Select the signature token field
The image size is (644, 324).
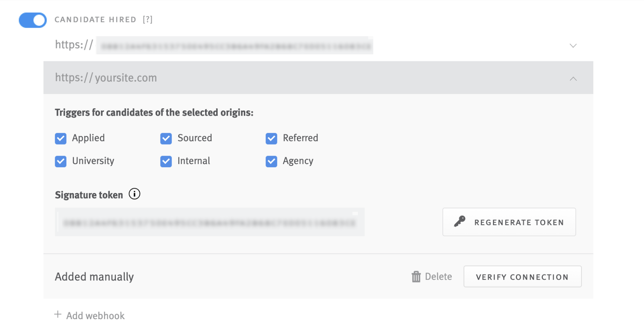pyautogui.click(x=209, y=222)
